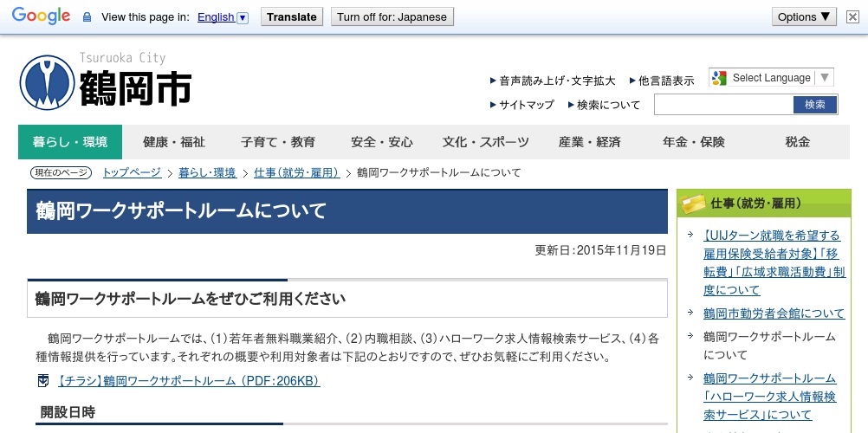Image resolution: width=868 pixels, height=433 pixels.
Task: Open the 暮らし・環境 navigation tab
Action: tap(70, 142)
